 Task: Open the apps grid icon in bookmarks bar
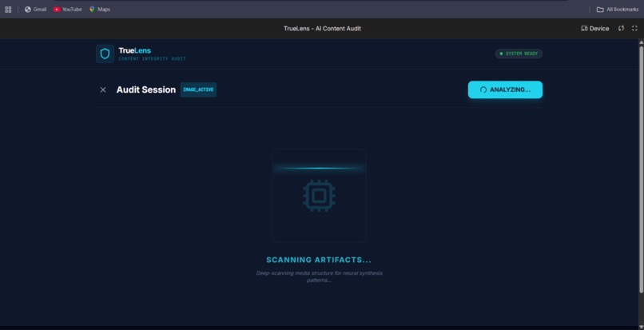8,10
